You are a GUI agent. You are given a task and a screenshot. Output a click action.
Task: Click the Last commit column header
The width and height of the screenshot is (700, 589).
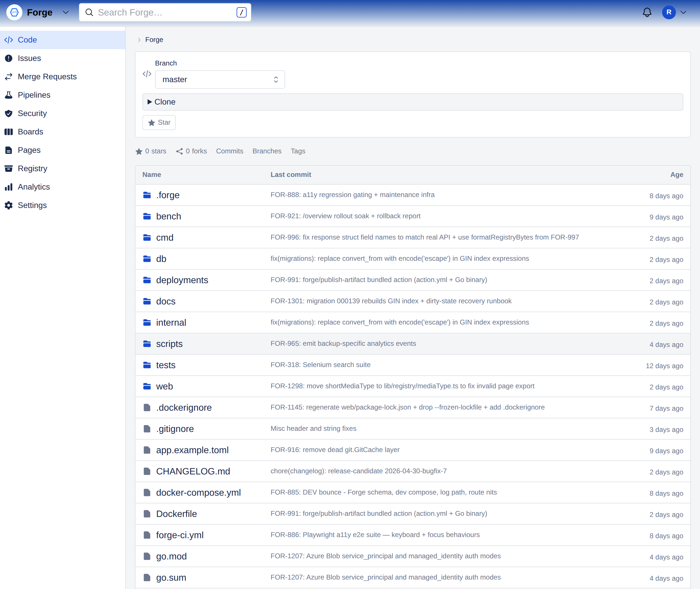(290, 175)
